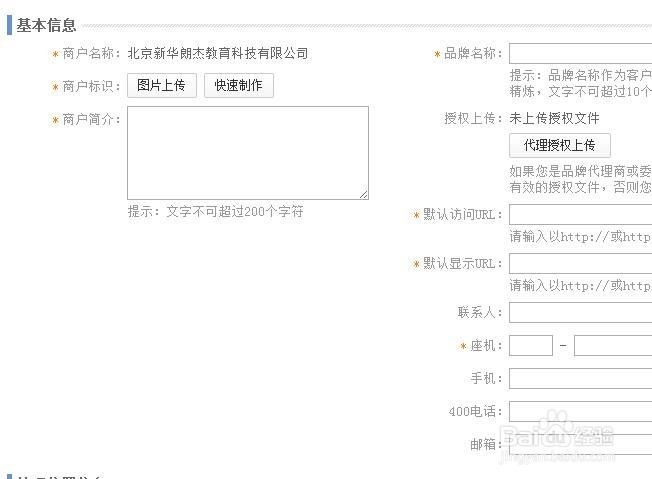Image resolution: width=652 pixels, height=479 pixels.
Task: Click the 品牌名称 input field
Action: (580, 53)
